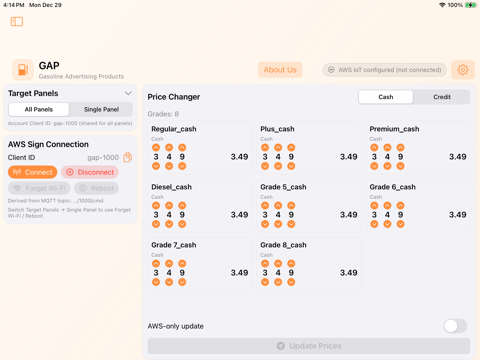Click the Wi-Fi status bar icon

point(442,5)
